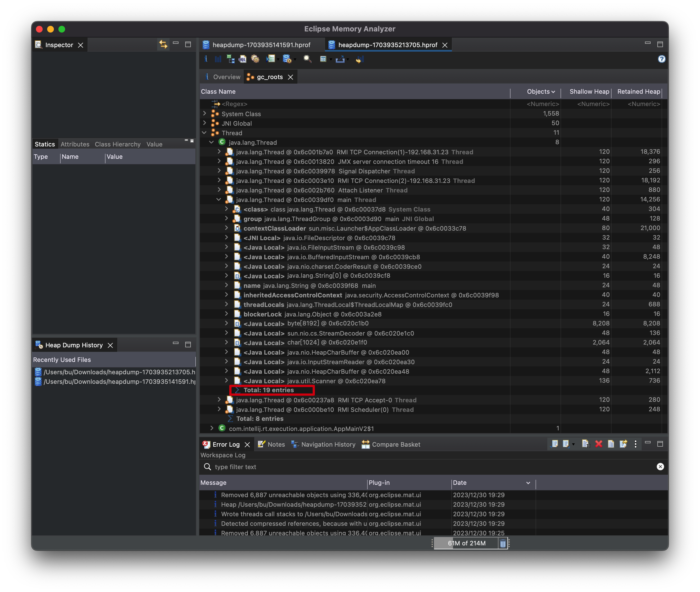Collapse the main Thread row

click(x=219, y=200)
